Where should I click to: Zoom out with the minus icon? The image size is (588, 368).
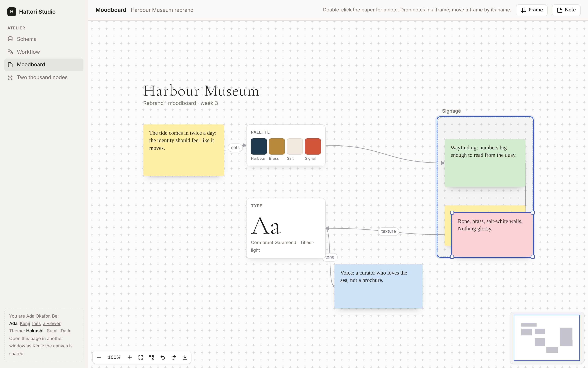coord(99,357)
